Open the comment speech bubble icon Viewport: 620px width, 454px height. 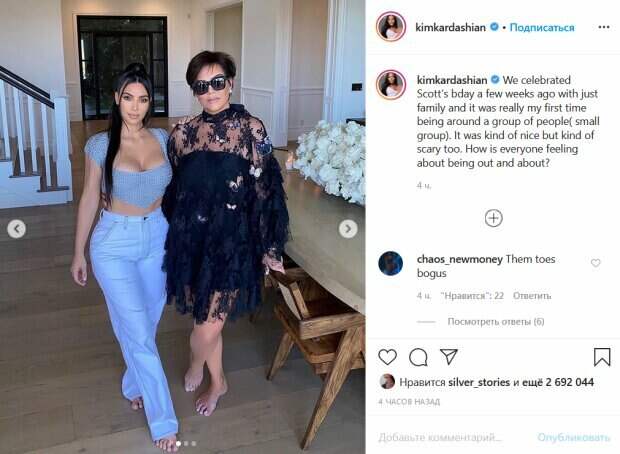click(418, 358)
